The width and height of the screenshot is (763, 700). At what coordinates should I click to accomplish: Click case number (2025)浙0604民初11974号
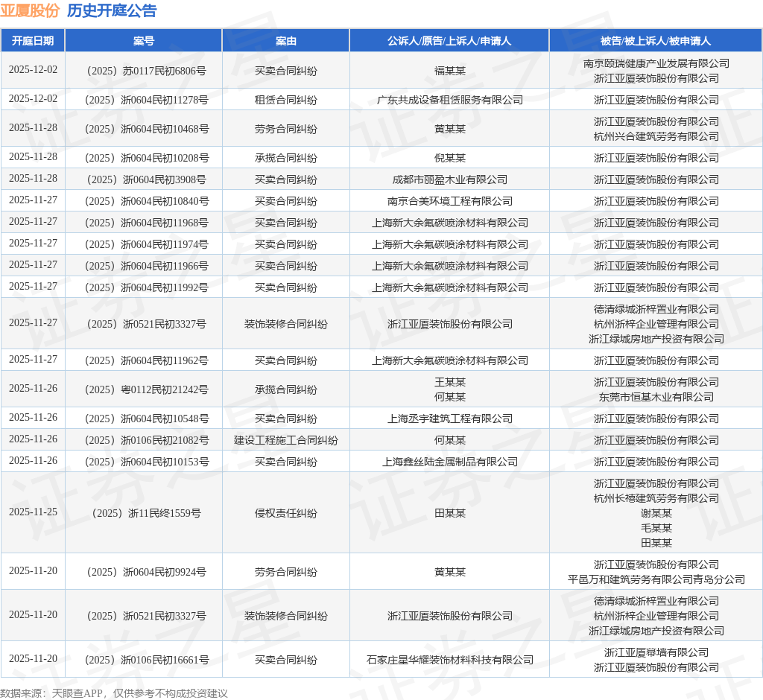(147, 245)
